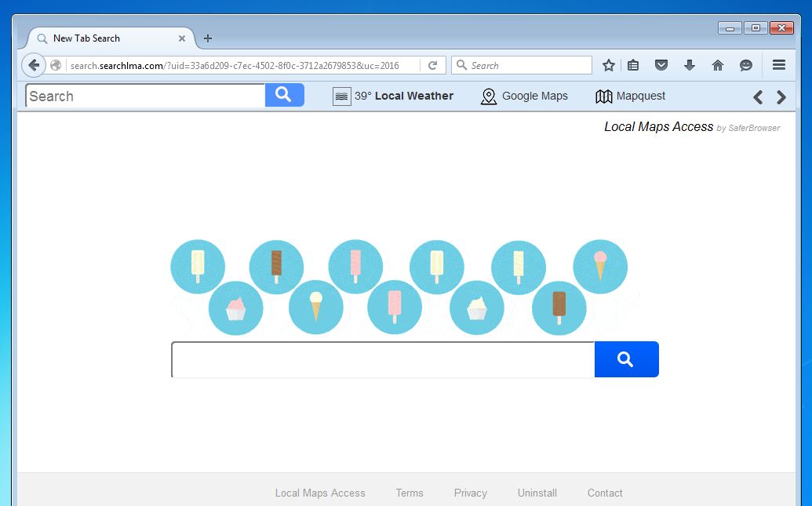Focus the Firefox Search box
The width and height of the screenshot is (812, 506).
pyautogui.click(x=522, y=65)
